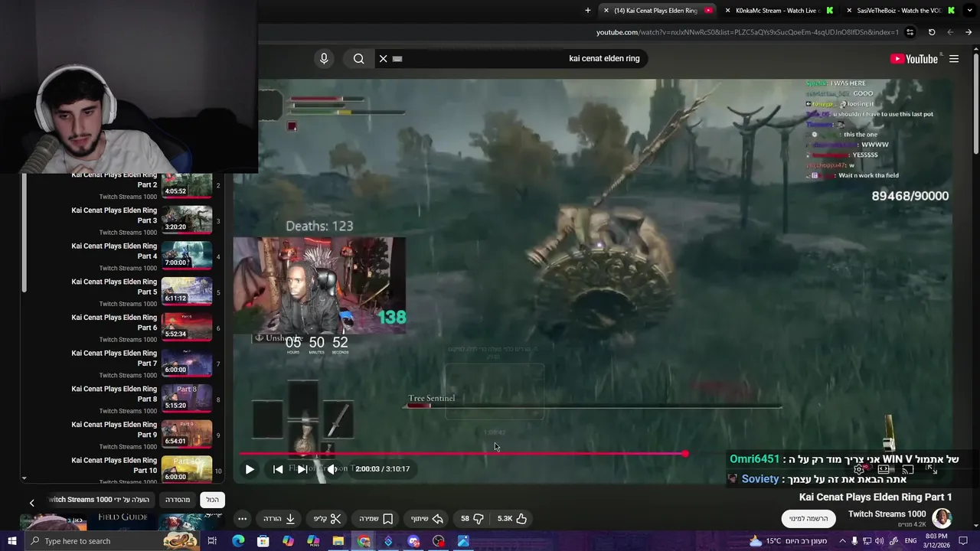Viewport: 980px width, 551px height.
Task: Open File Explorer from taskbar
Action: 338,541
